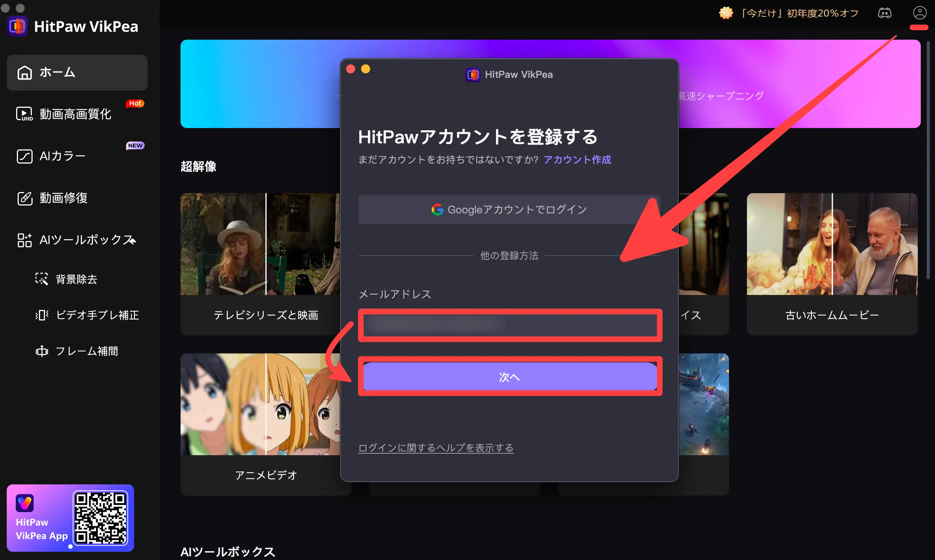The height and width of the screenshot is (560, 935).
Task: Click the VikPea logo in dialog title
Action: click(x=473, y=74)
